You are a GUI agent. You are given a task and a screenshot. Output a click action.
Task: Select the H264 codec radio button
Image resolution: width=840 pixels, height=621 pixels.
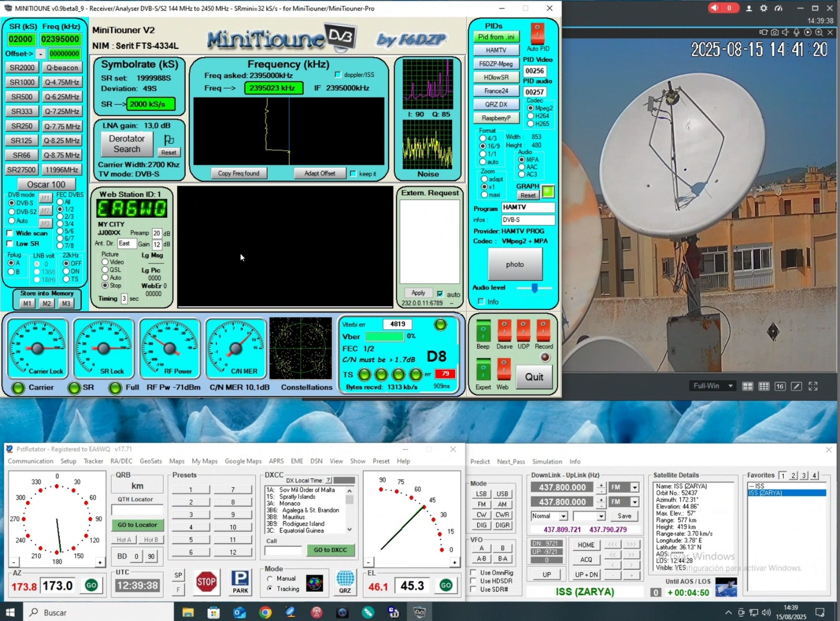530,116
